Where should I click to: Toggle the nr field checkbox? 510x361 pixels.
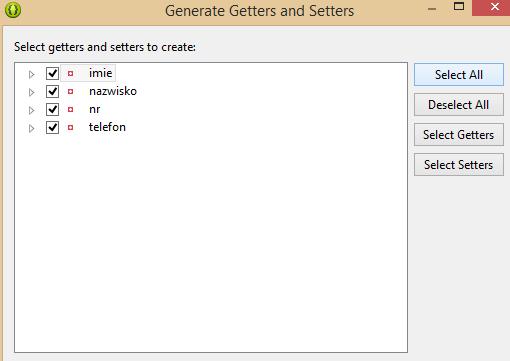(x=52, y=109)
